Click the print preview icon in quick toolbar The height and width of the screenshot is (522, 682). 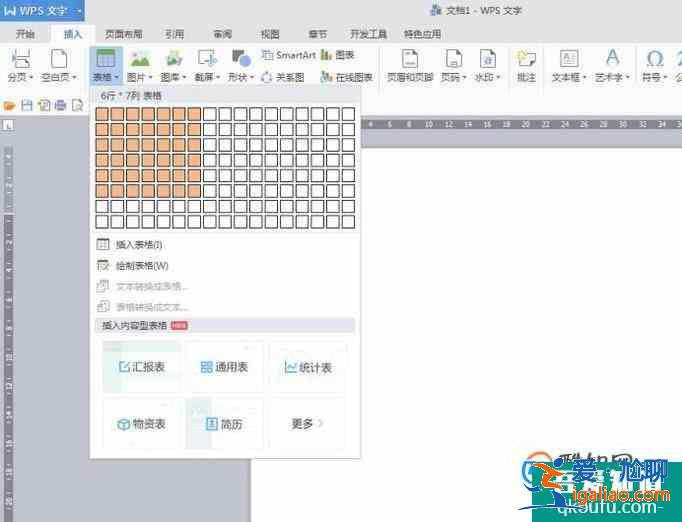coord(77,105)
